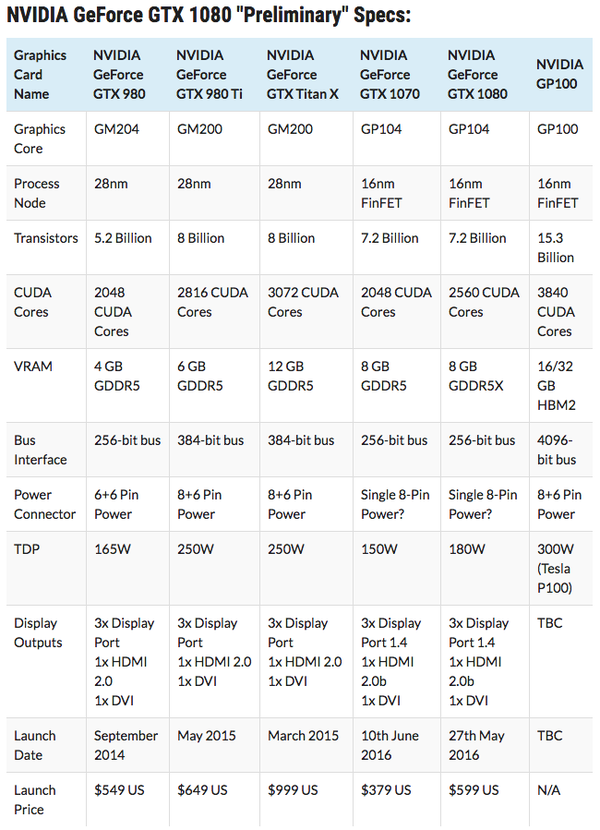This screenshot has height=830, width=600.
Task: Click the NVIDIA GP100 column header
Action: 559,74
